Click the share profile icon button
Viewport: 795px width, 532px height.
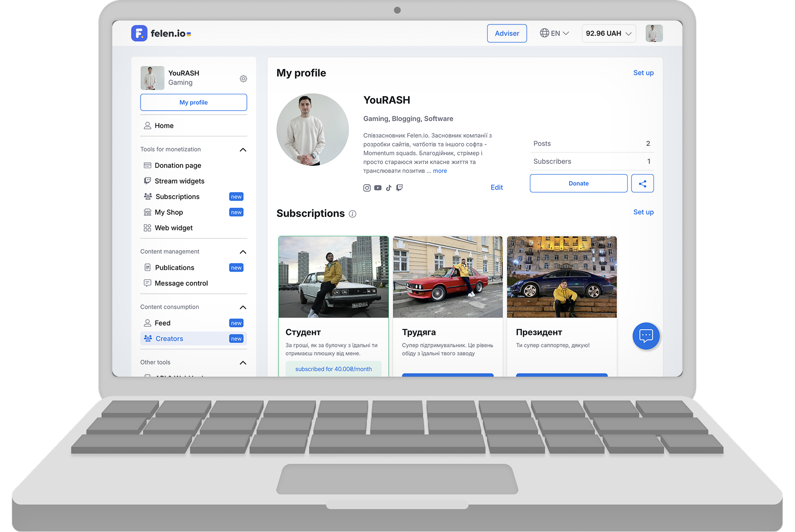point(642,183)
